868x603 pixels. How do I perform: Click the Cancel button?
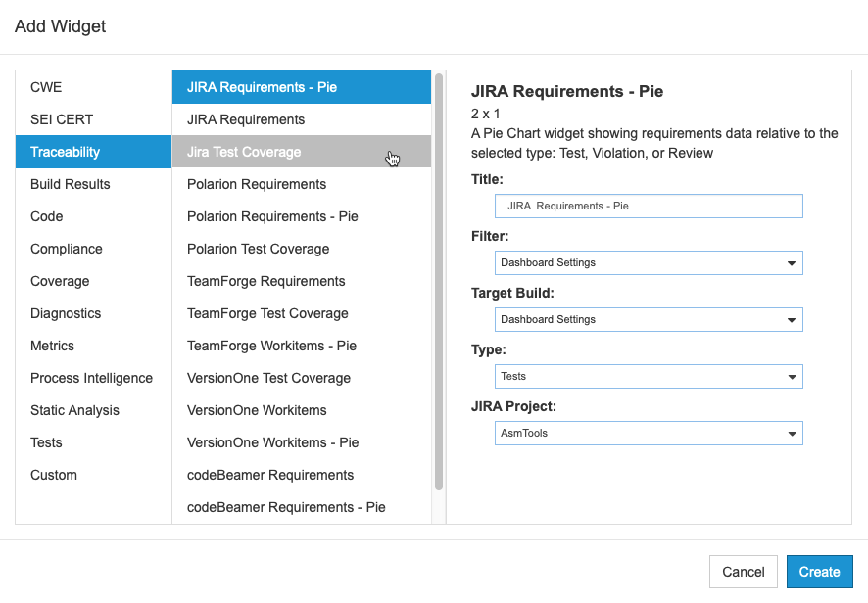743,572
